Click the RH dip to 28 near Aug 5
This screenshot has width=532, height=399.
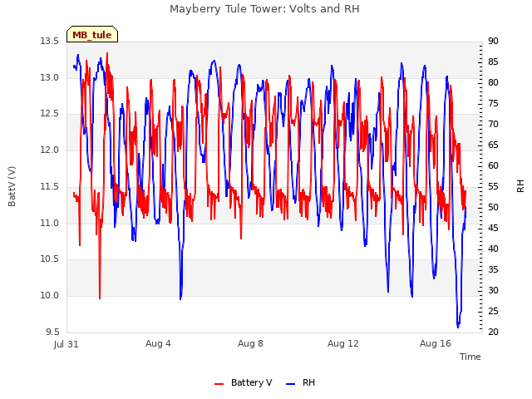click(180, 298)
